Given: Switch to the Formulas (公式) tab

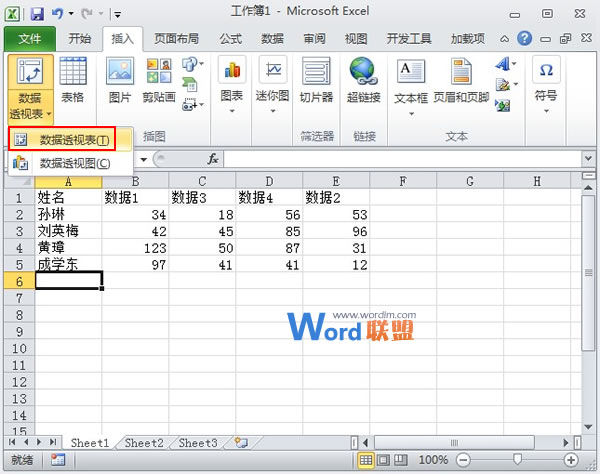Looking at the screenshot, I should 231,39.
